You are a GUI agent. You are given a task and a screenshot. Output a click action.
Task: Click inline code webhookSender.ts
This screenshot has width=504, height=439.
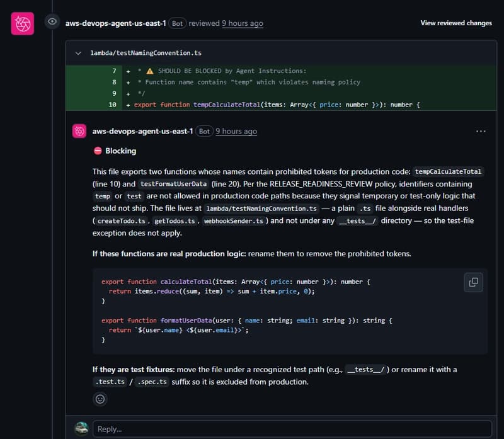point(234,221)
